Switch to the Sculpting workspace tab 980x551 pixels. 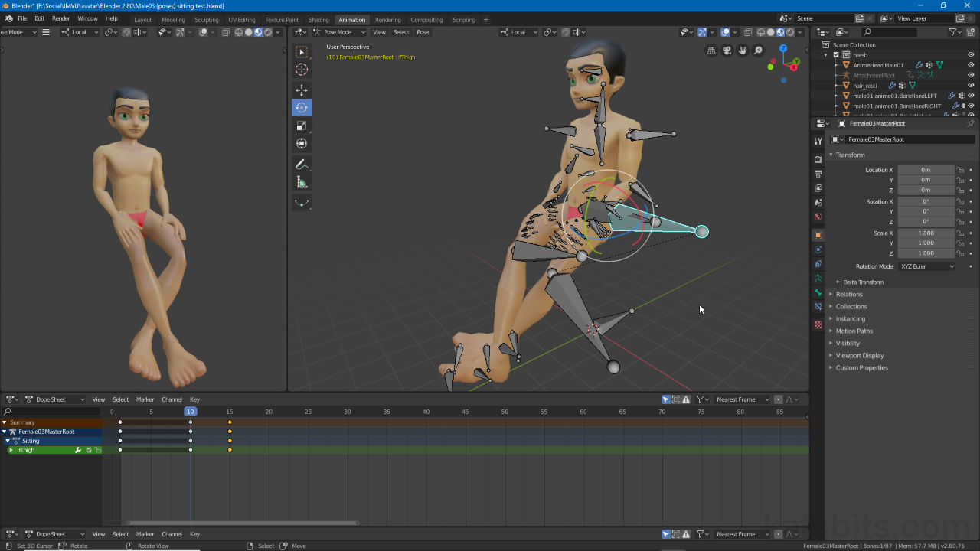coord(207,20)
